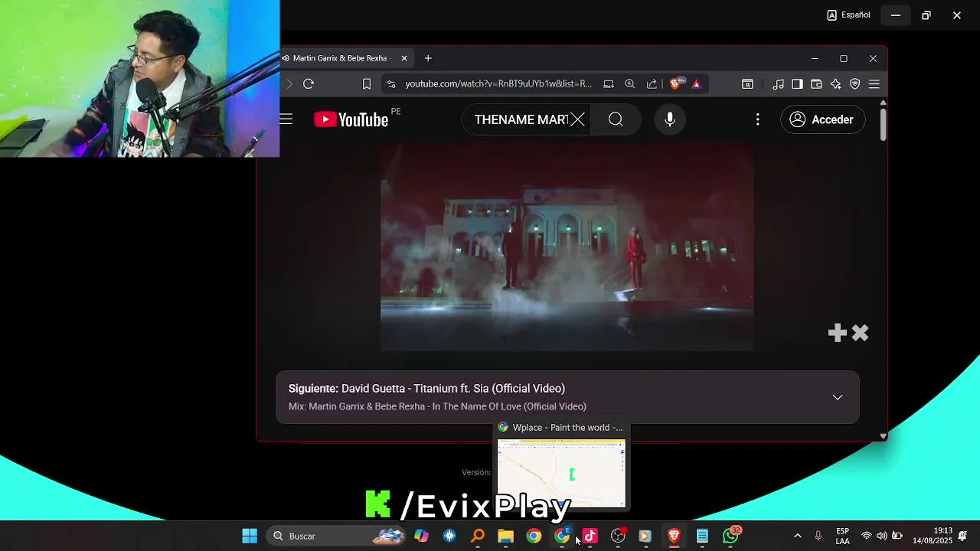Image resolution: width=980 pixels, height=551 pixels.
Task: Open the Wi-Fi network tray icon
Action: coord(867,536)
